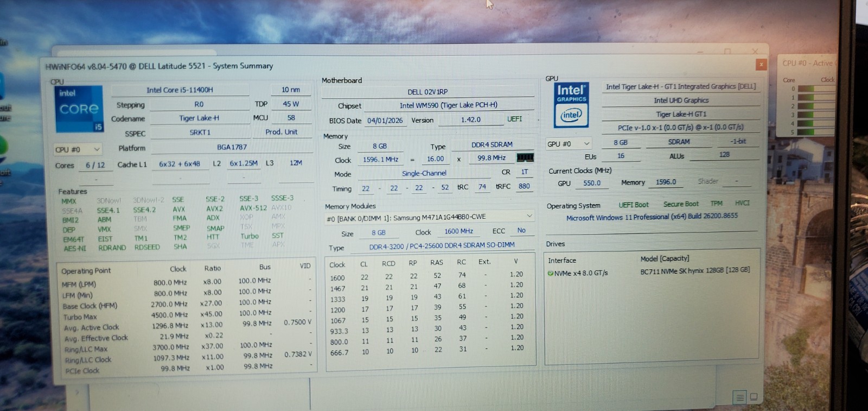Image resolution: width=868 pixels, height=411 pixels.
Task: Click the GPU memory clock 1596.0 value
Action: click(666, 182)
